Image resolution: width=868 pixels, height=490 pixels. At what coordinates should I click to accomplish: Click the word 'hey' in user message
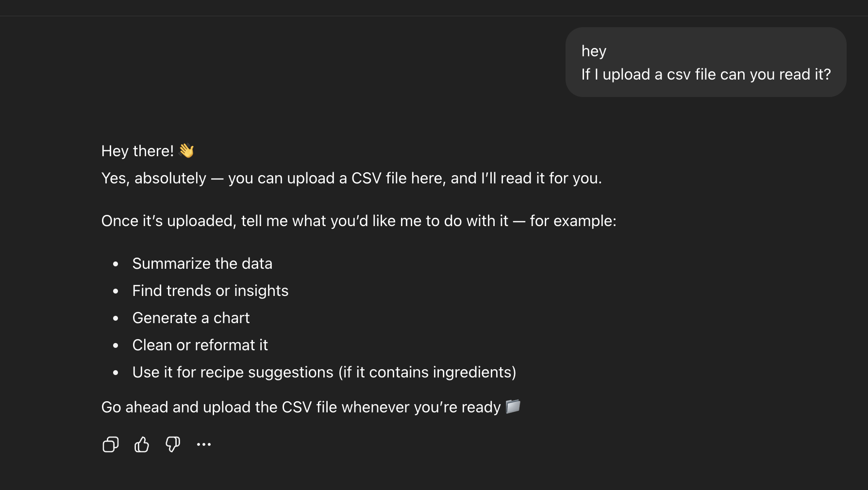[594, 51]
